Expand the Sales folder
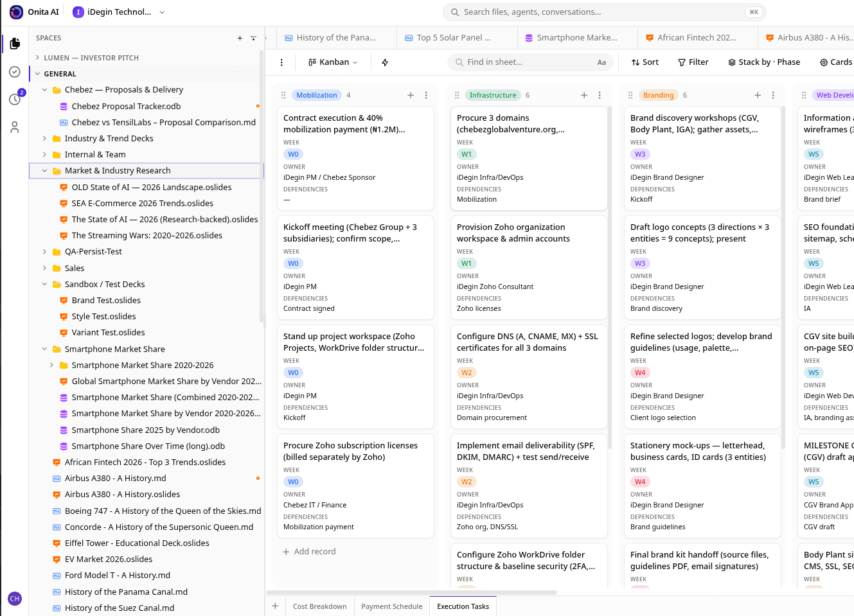This screenshot has width=854, height=616. click(x=44, y=268)
